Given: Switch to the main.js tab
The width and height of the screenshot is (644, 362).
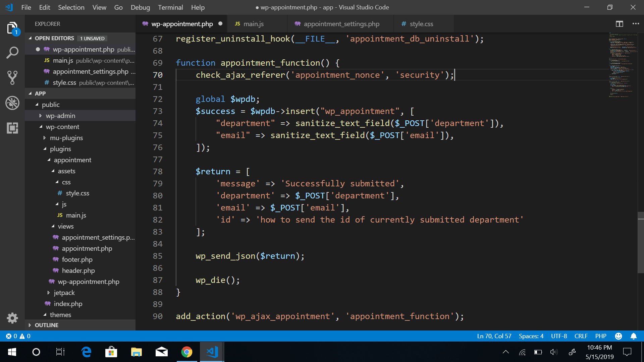Looking at the screenshot, I should [x=254, y=24].
